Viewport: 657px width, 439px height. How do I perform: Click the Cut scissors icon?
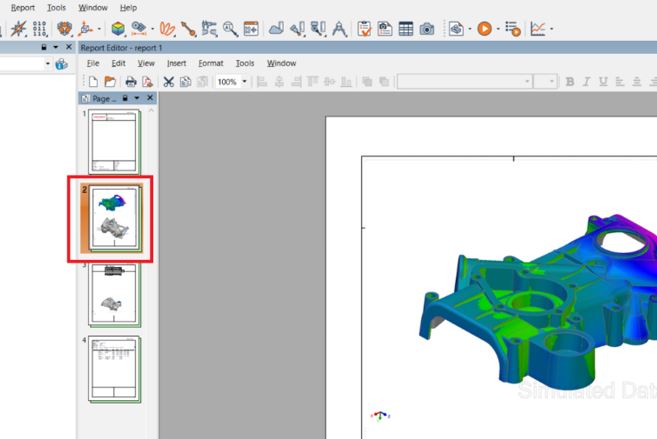pos(168,82)
